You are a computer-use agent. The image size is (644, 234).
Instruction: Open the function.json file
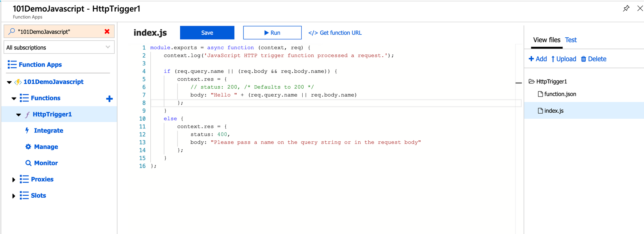[x=557, y=94]
